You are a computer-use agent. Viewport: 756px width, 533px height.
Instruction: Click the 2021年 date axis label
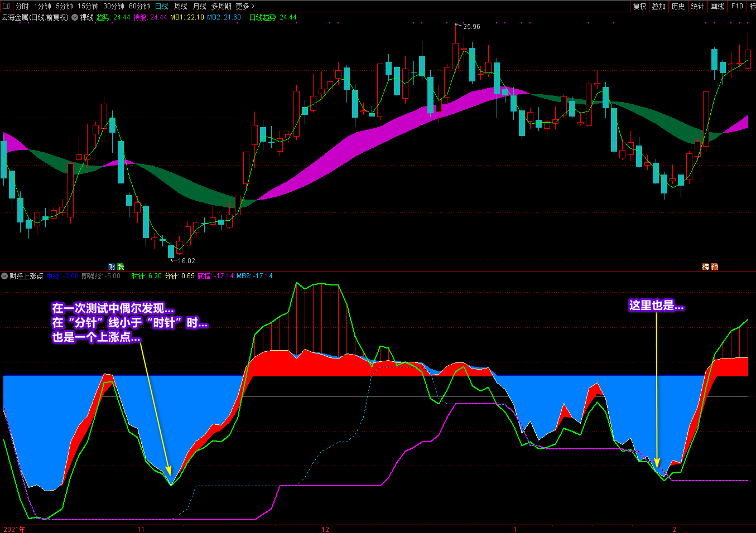tap(15, 529)
